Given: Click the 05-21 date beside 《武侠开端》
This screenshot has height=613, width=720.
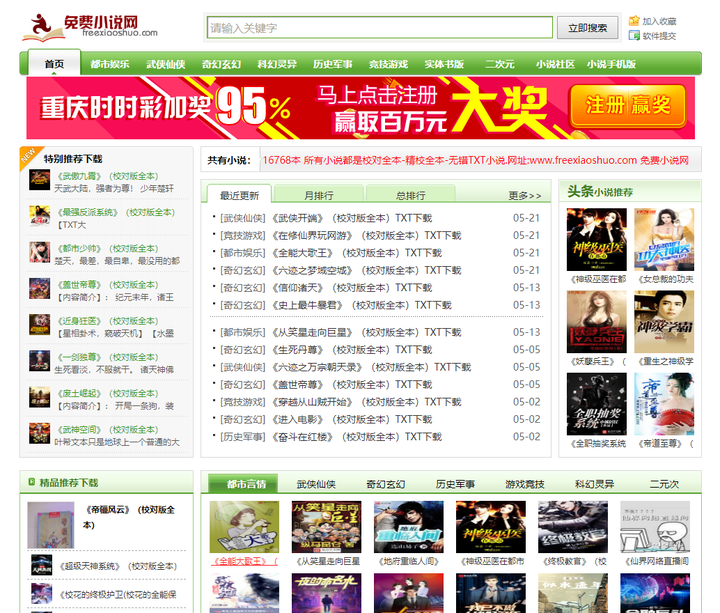Looking at the screenshot, I should [526, 218].
